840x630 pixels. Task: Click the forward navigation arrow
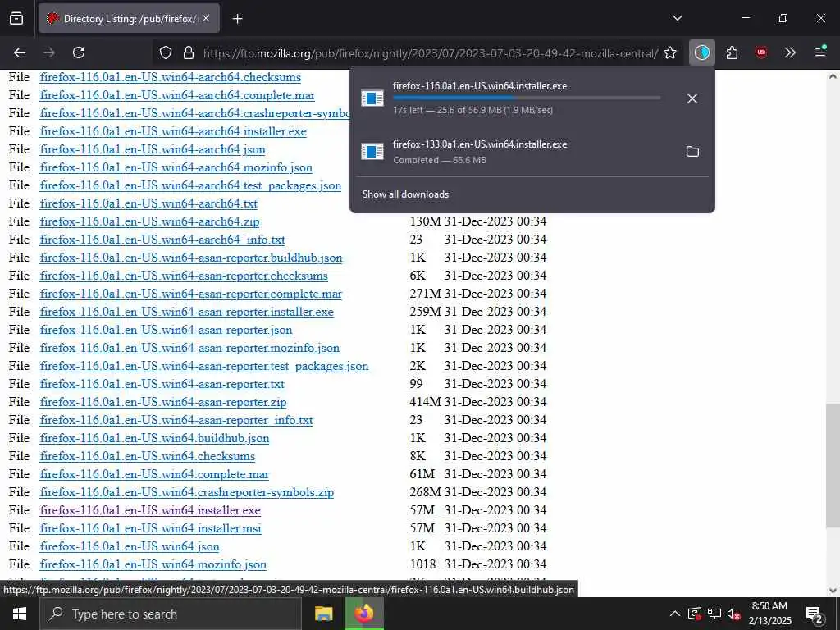click(x=49, y=52)
